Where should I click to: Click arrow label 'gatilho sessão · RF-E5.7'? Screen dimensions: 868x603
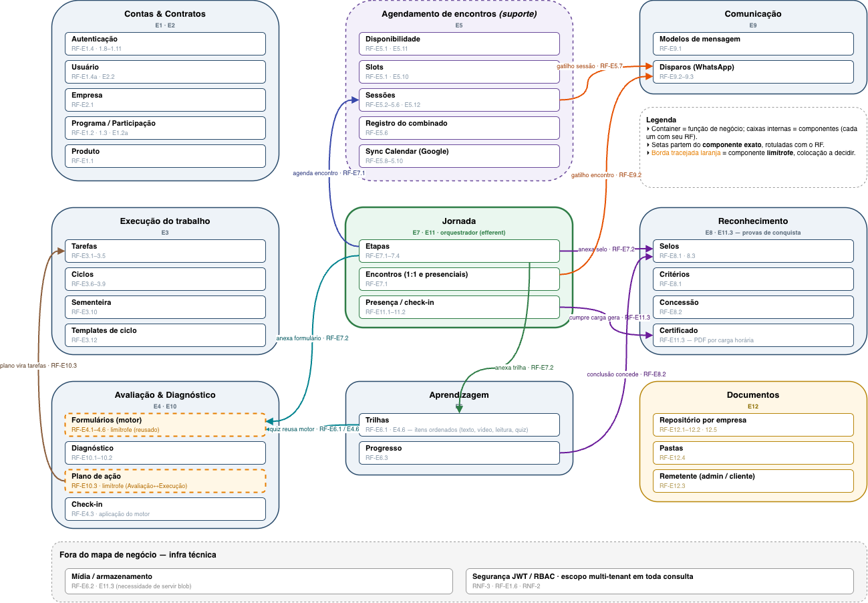click(589, 66)
